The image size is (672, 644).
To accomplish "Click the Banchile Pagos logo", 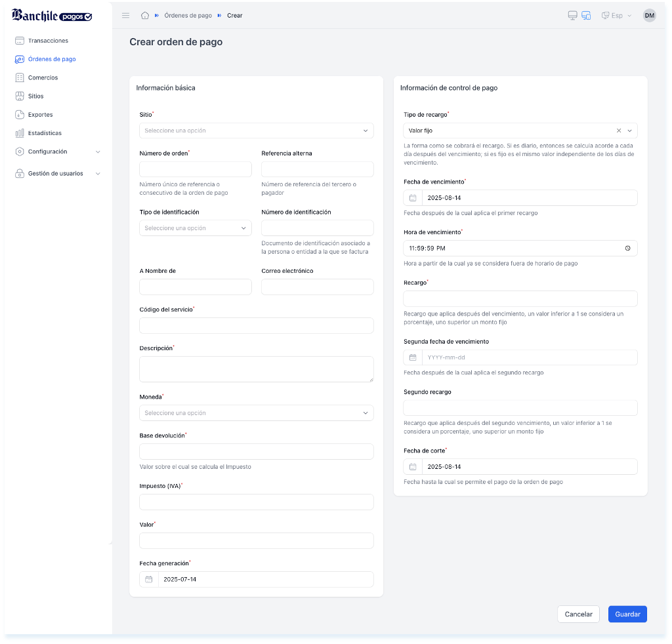I will 52,16.
